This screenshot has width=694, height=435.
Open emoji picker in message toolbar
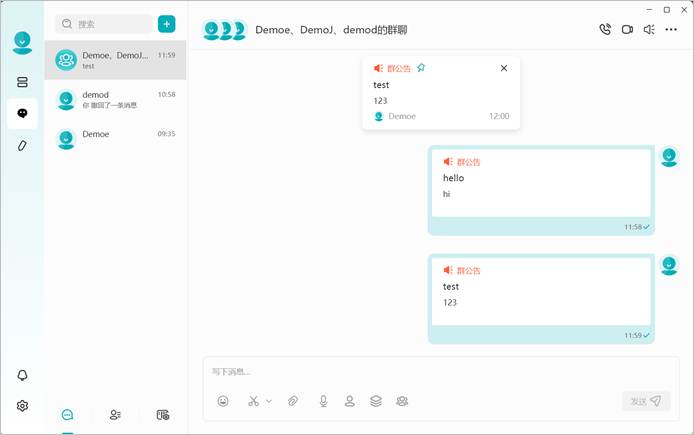point(223,401)
